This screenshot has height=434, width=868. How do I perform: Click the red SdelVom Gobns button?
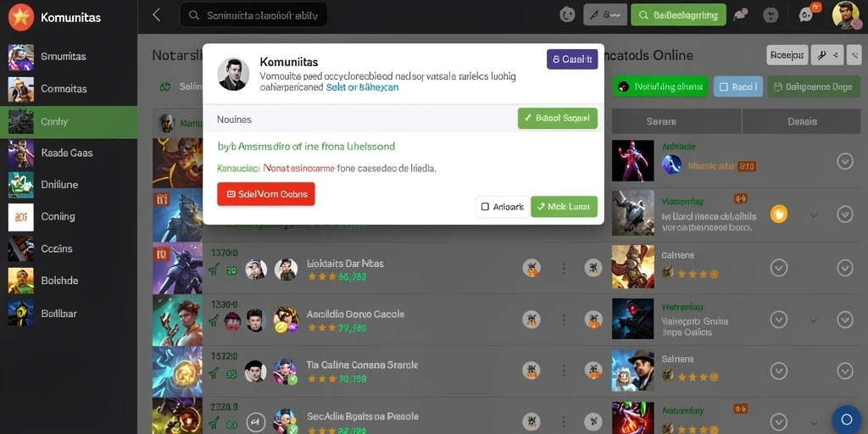tap(265, 194)
